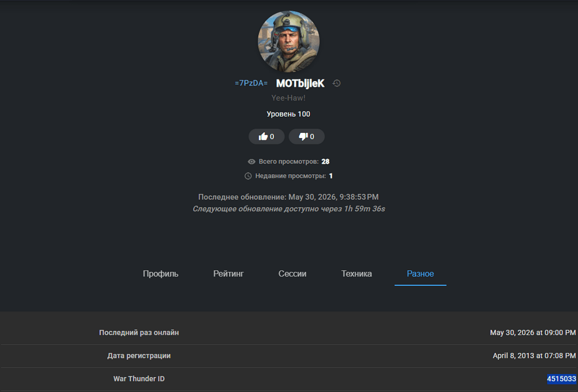Click the May 30, 2026 at 09:00 PM value

point(533,333)
